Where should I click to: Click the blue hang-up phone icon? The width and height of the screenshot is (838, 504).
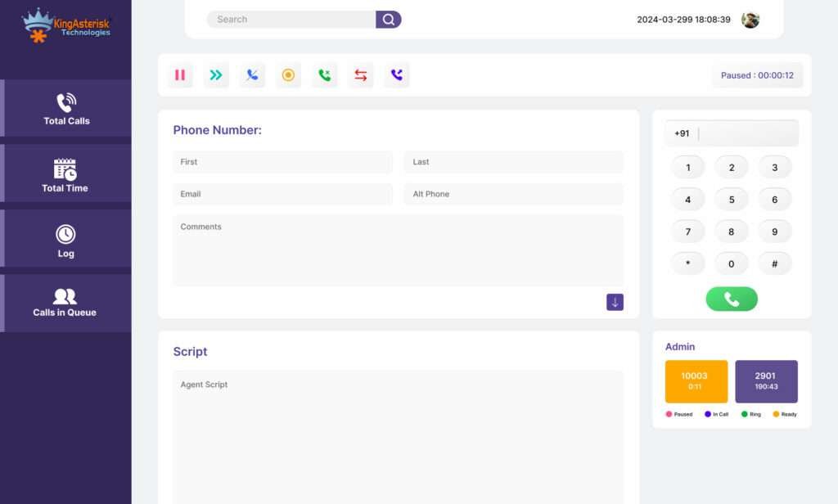pos(252,74)
